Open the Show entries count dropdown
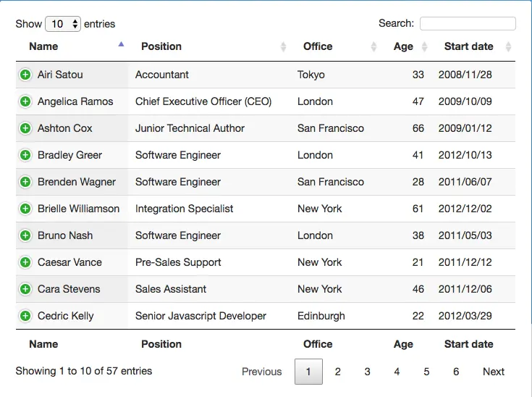The height and width of the screenshot is (397, 532). click(x=63, y=24)
